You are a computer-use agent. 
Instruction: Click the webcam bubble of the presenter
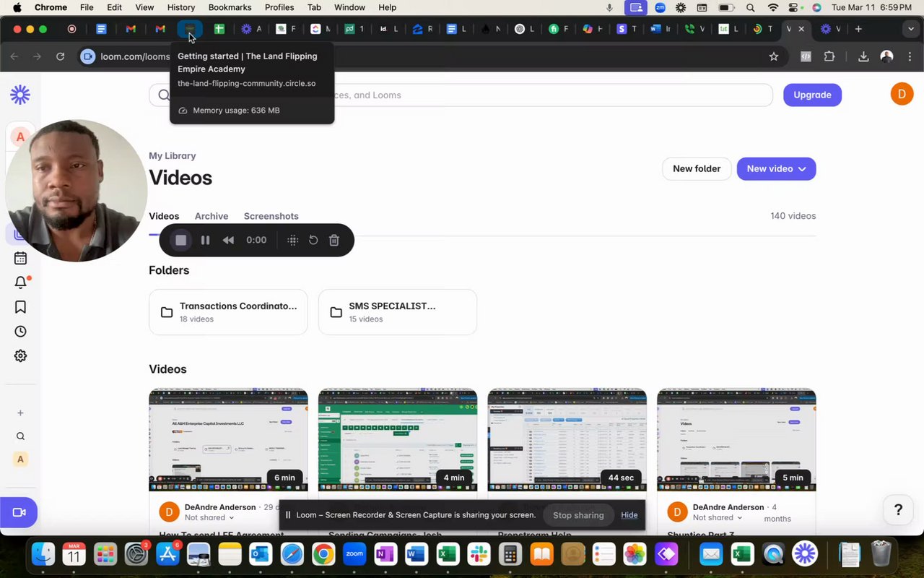[x=76, y=190]
